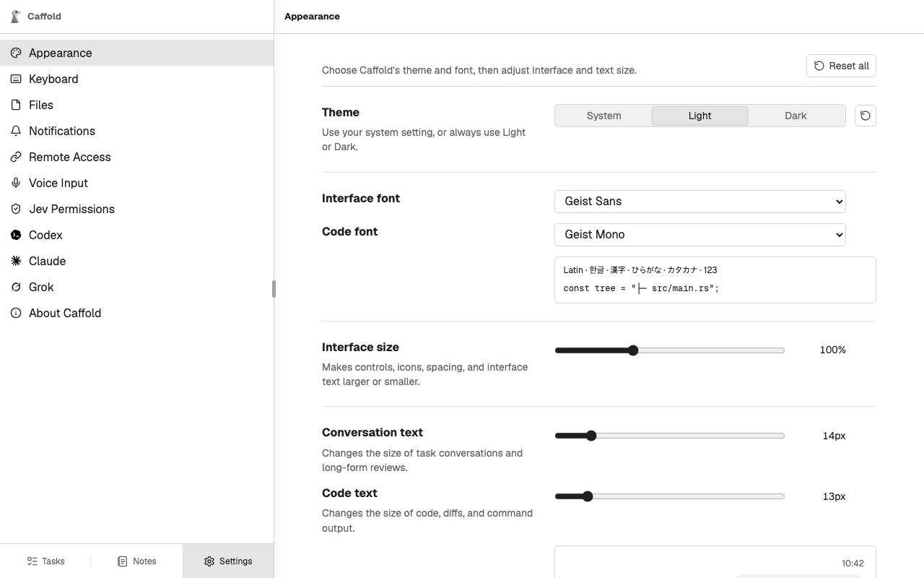
Task: Click the Appearance palette icon in sidebar
Action: tap(16, 53)
